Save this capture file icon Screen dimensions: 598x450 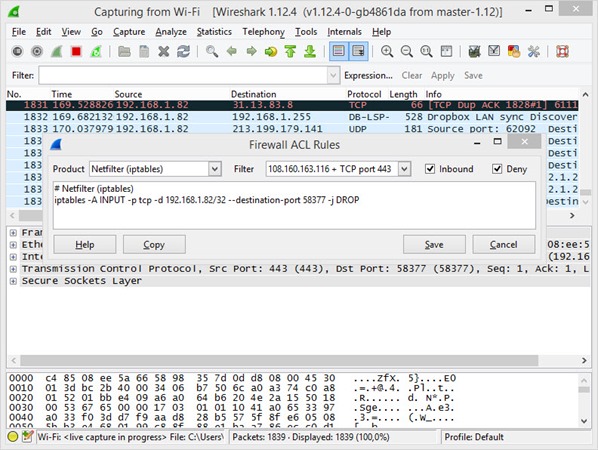point(144,51)
